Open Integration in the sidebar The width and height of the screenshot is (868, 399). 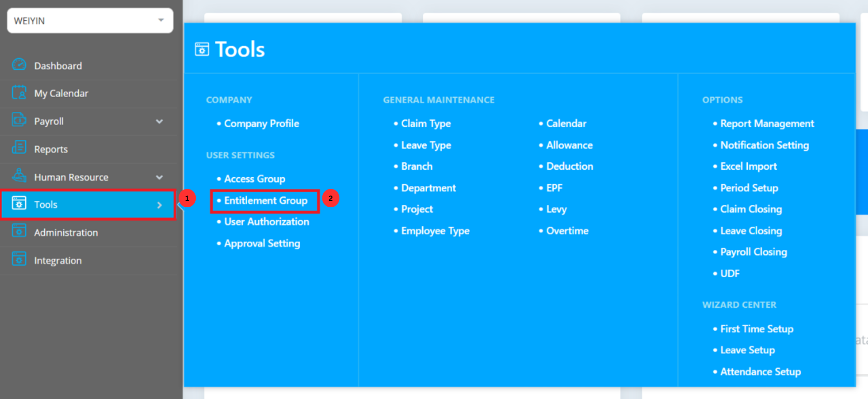58,261
